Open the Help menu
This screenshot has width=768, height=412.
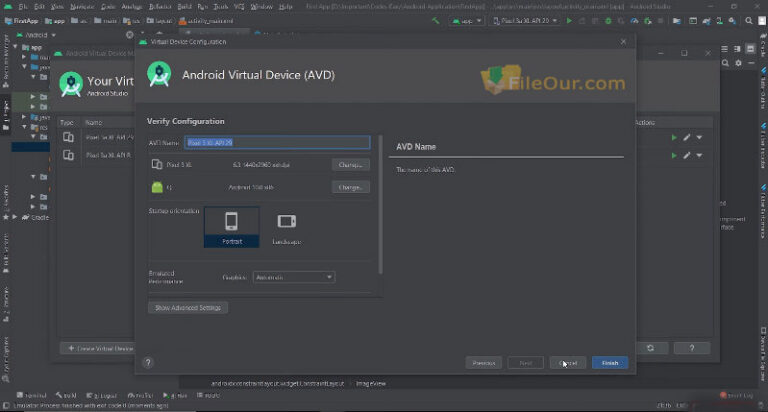(x=286, y=7)
